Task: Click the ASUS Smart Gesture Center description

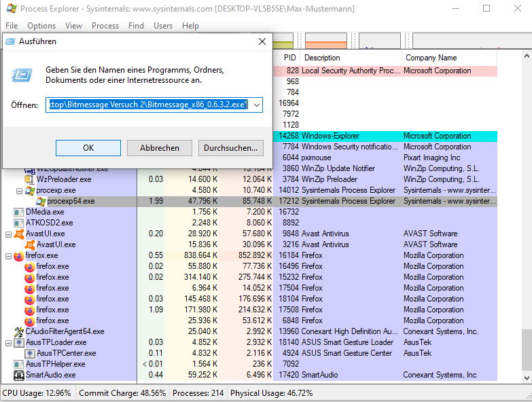Action: [347, 353]
